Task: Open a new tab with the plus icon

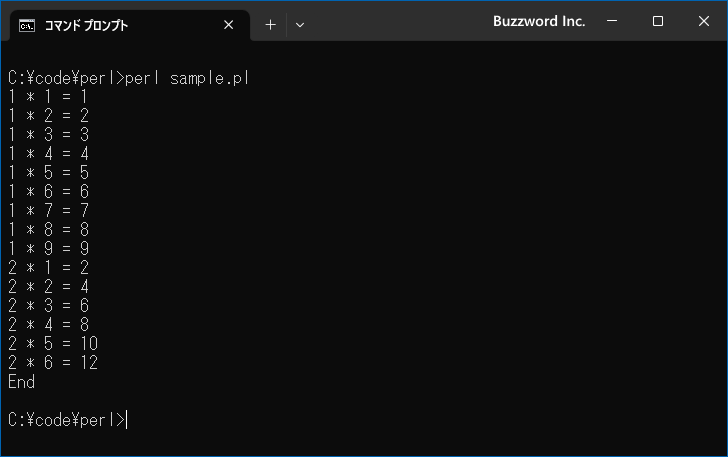Action: click(270, 25)
